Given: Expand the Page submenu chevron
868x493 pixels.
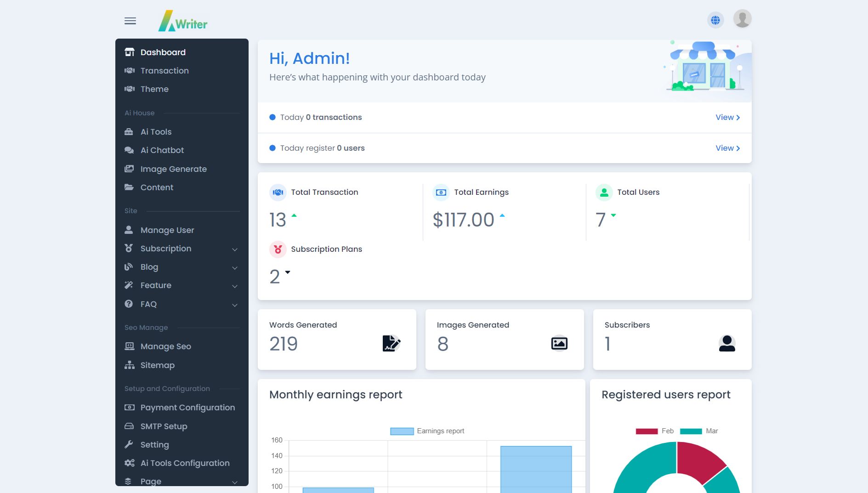Looking at the screenshot, I should (x=235, y=482).
